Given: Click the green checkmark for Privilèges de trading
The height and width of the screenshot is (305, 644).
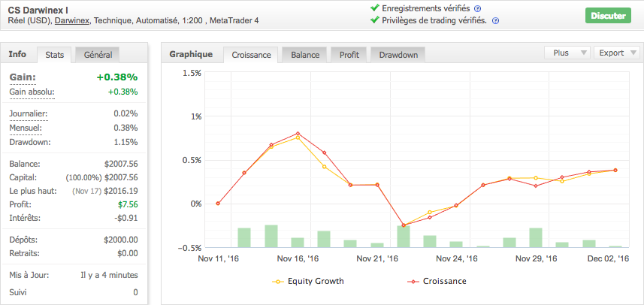Looking at the screenshot, I should click(374, 20).
